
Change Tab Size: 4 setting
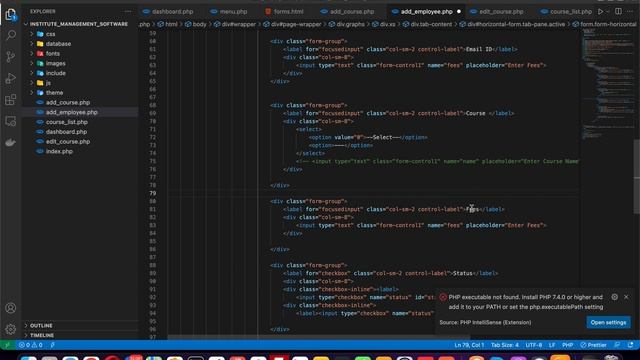pyautogui.click(x=504, y=345)
